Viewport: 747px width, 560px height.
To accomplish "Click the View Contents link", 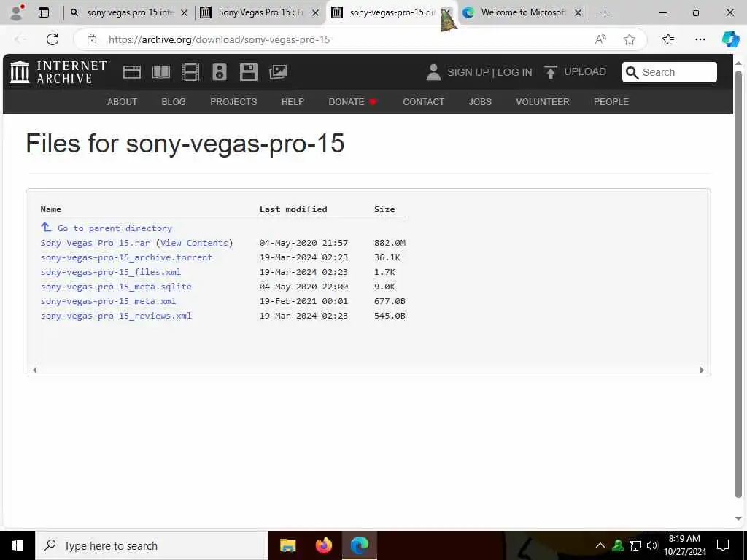I will 194,243.
